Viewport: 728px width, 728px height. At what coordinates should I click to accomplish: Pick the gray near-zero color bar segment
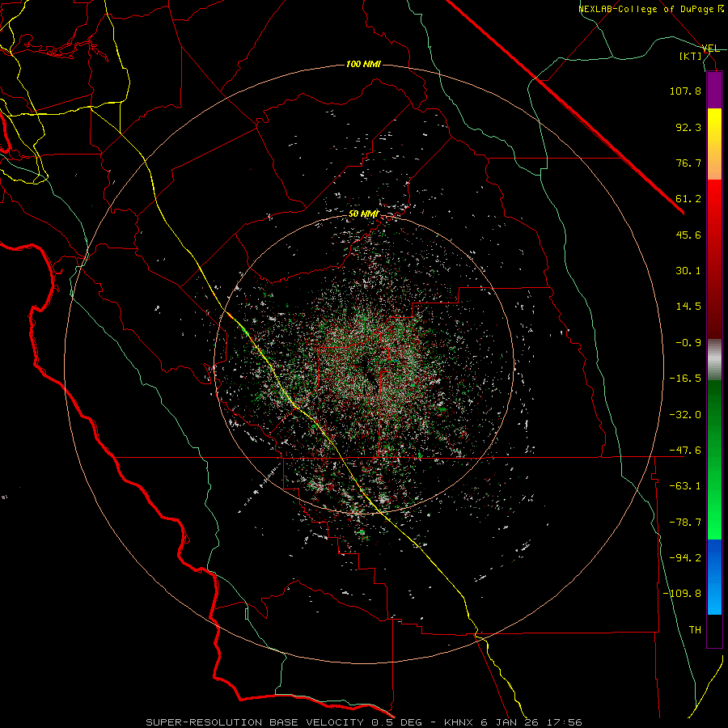714,360
